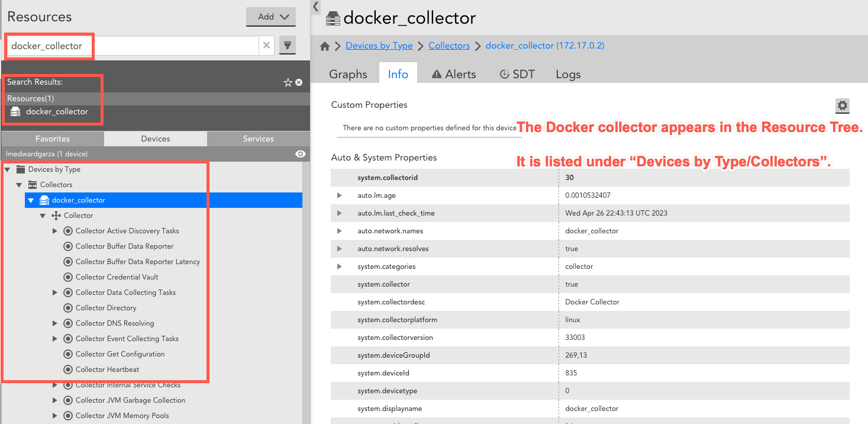Expand the auto.lm.last_check_time property row
This screenshot has height=424, width=868.
pos(340,213)
